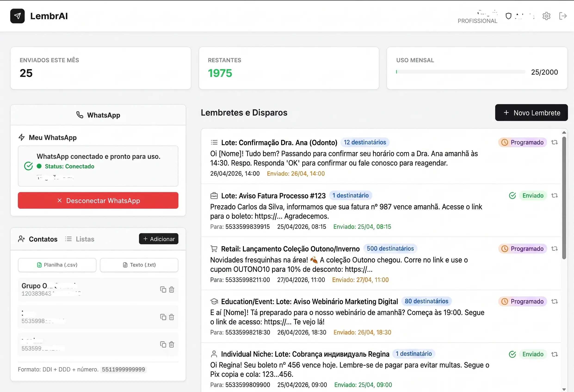This screenshot has width=574, height=392.
Task: Open settings via the gear icon
Action: coord(546,16)
